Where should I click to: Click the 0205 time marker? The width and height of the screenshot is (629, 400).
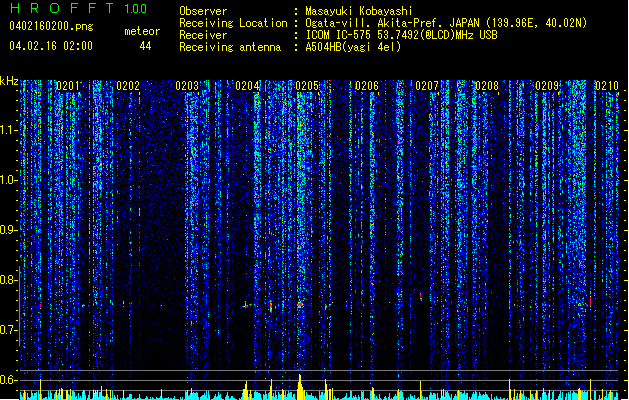[307, 86]
